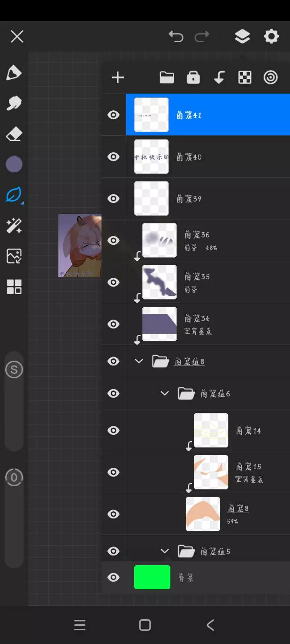Viewport: 290px width, 644px height.
Task: Select the eraser tool
Action: pos(14,134)
